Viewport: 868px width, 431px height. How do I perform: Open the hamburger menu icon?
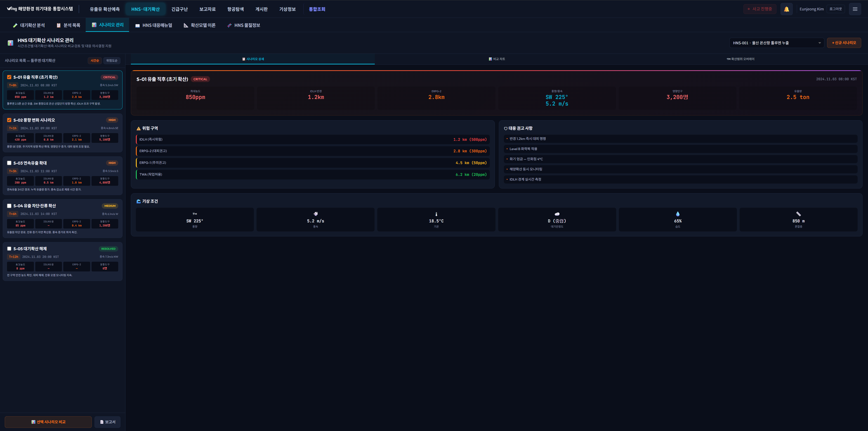[855, 9]
